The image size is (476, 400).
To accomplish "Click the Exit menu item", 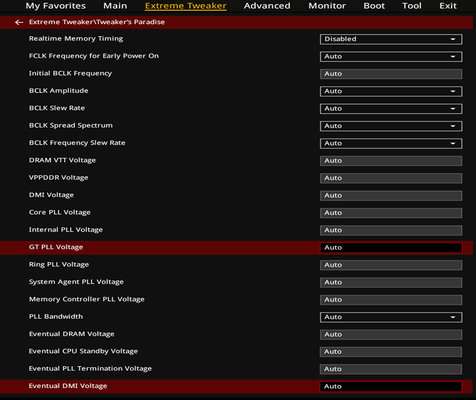I will (448, 6).
